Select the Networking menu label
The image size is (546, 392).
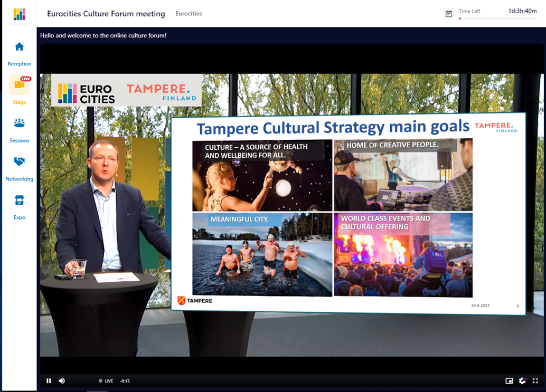point(20,179)
